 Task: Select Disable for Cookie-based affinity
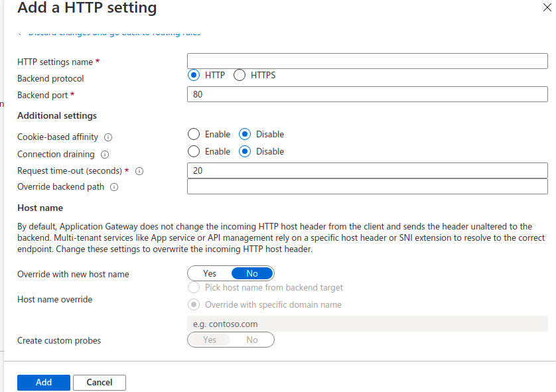(x=245, y=134)
